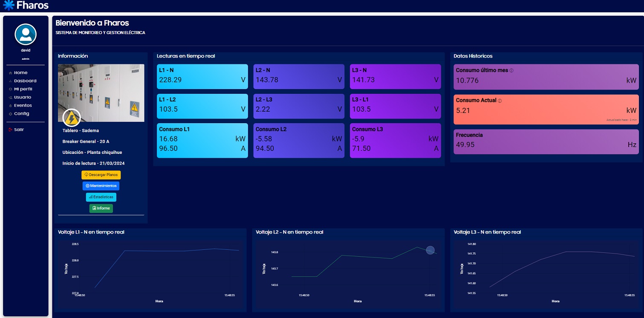644x318 pixels.
Task: Log out with the red Salir icon
Action: pyautogui.click(x=10, y=130)
